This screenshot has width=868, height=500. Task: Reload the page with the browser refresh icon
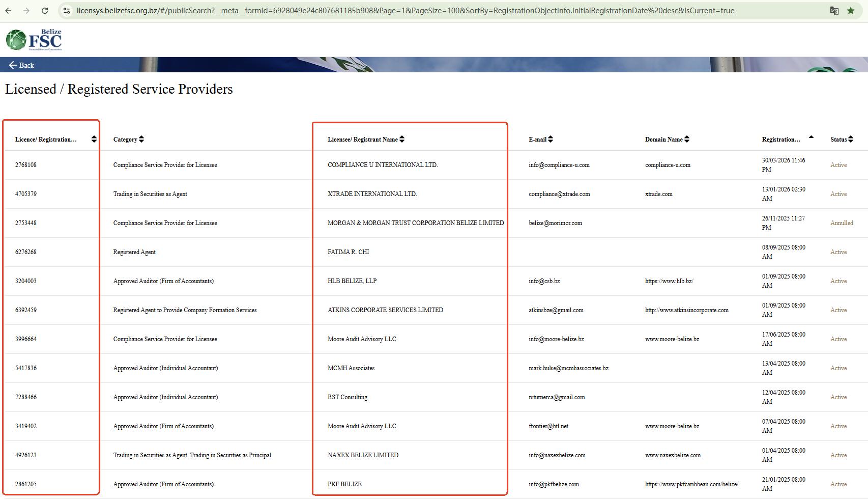[x=45, y=11]
